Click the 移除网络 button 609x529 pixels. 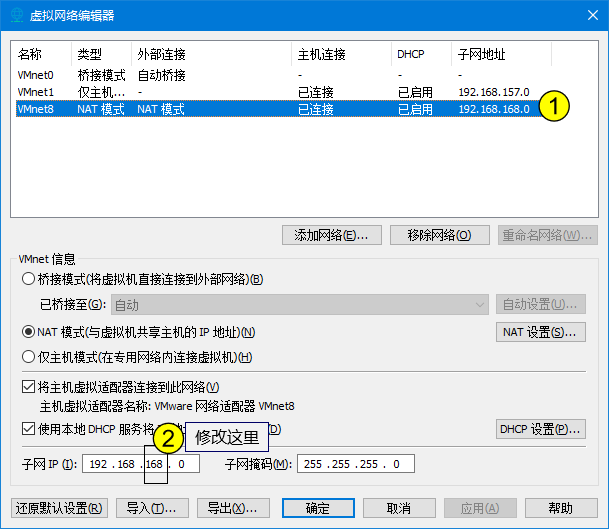coord(439,235)
